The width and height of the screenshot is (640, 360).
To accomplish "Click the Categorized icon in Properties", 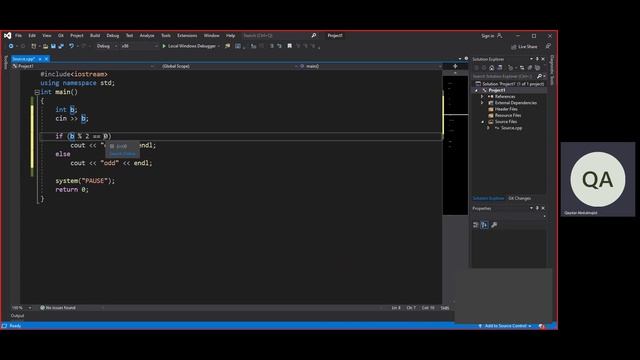I will click(x=476, y=225).
